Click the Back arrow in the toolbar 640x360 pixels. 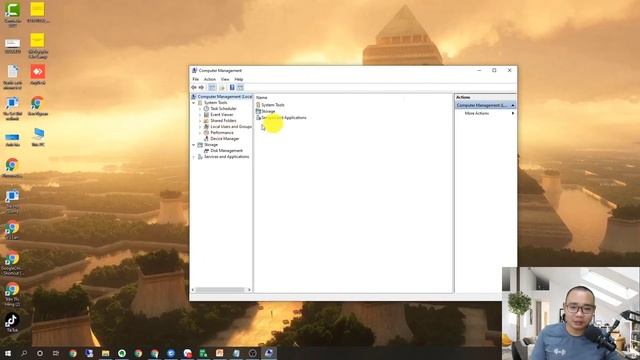[194, 87]
